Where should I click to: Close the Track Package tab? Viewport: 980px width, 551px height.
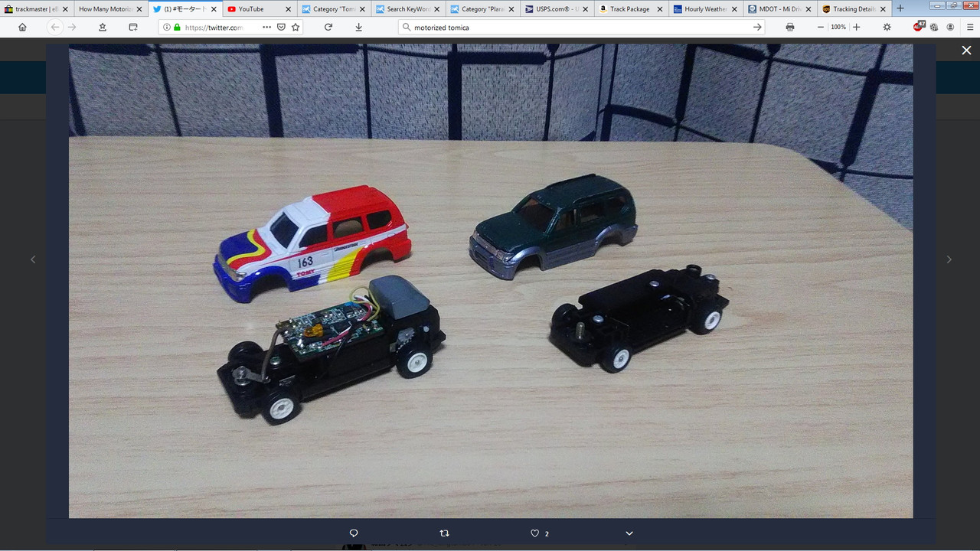point(659,9)
